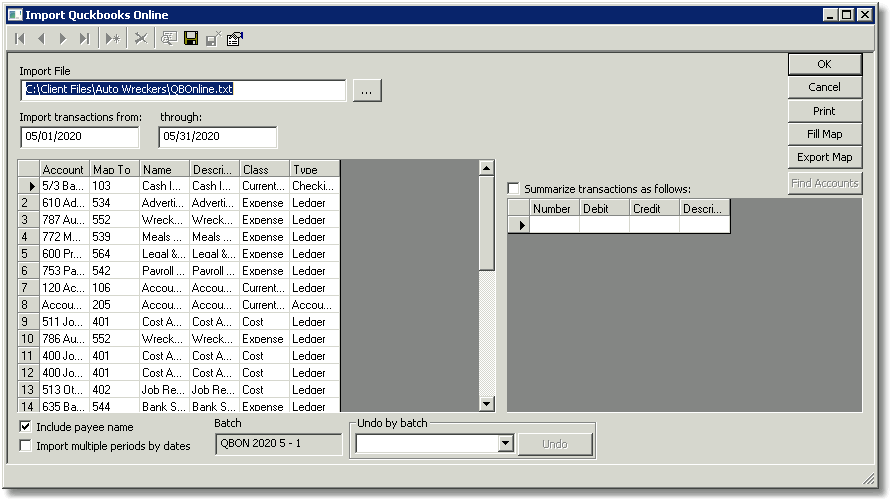Select account 786 Au... in row 10

pos(64,339)
